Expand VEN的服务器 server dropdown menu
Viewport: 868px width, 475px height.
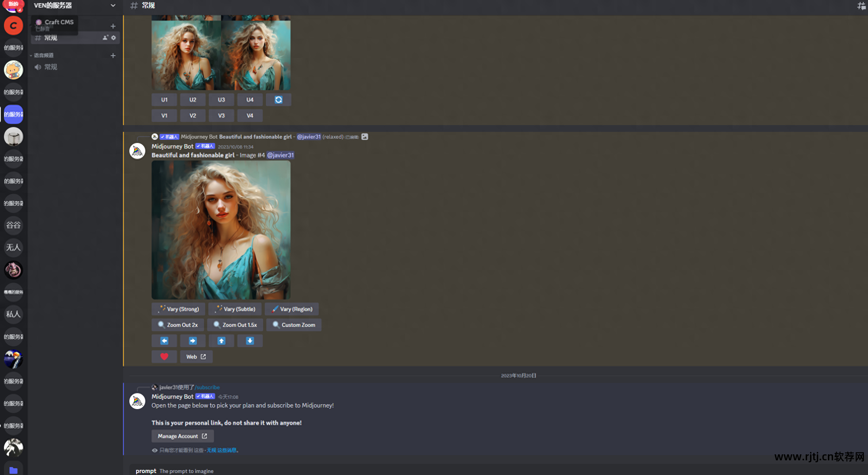point(113,6)
